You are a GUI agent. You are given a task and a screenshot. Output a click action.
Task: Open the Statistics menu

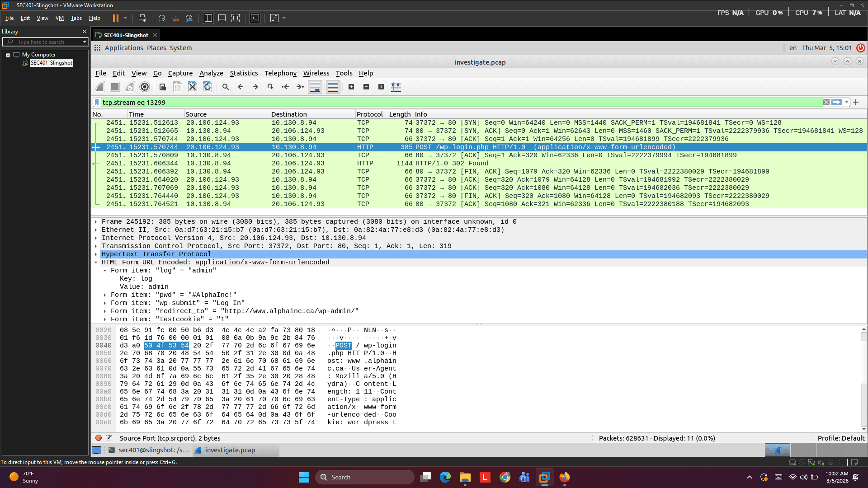[x=244, y=73]
